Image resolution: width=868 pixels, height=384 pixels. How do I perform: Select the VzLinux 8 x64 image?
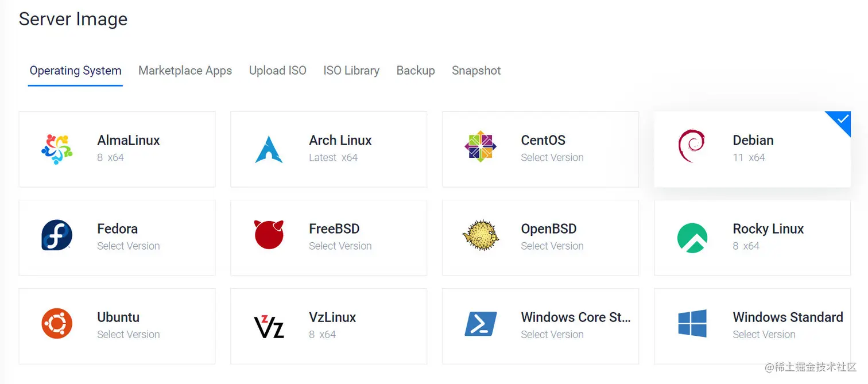tap(328, 325)
